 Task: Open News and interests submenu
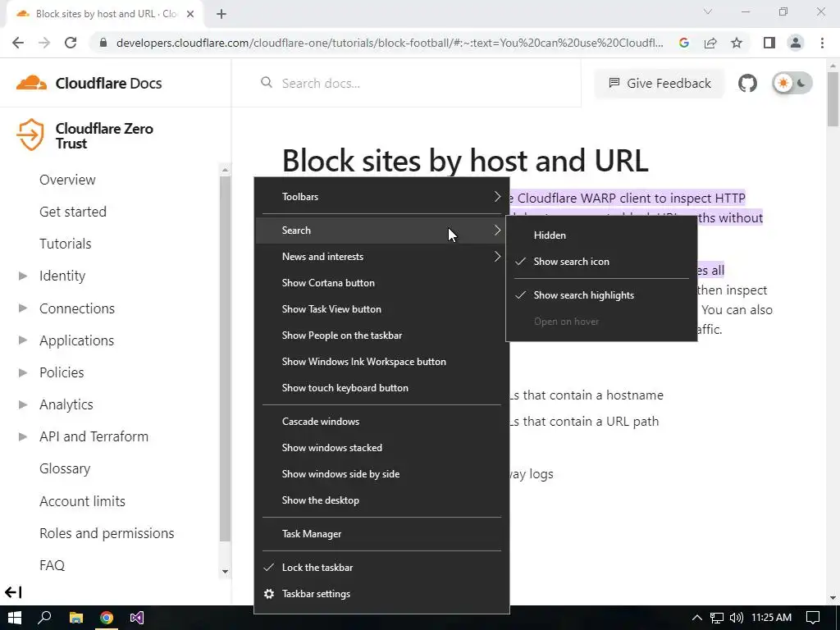click(381, 257)
